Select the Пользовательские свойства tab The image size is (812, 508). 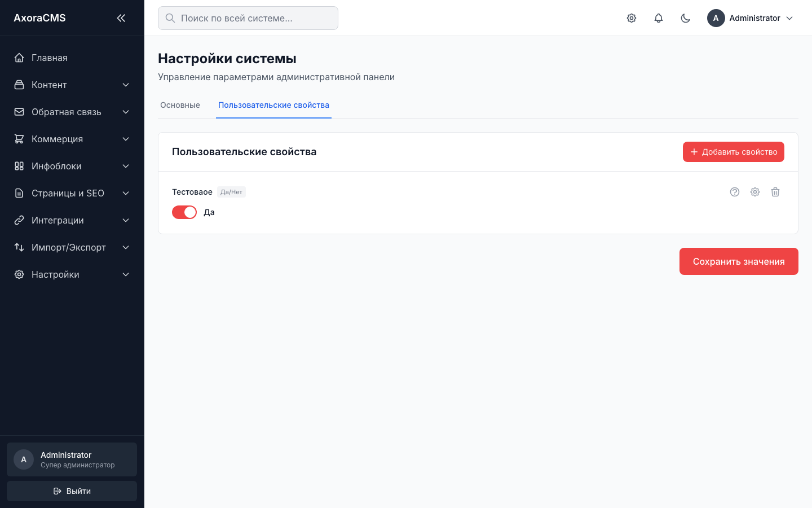[273, 105]
